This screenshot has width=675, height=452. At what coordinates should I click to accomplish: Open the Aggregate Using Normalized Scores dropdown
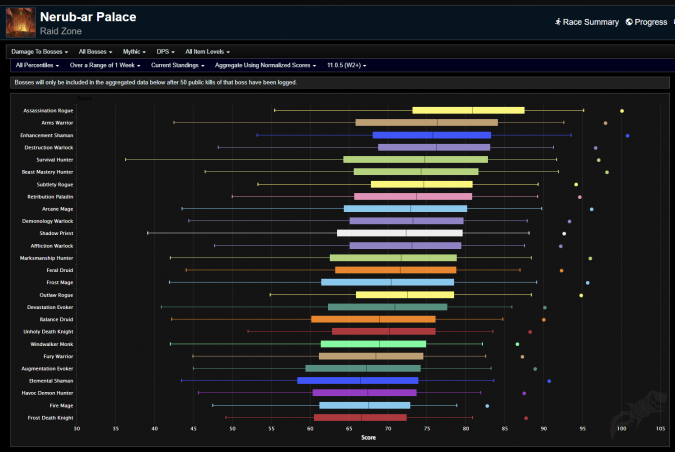266,65
